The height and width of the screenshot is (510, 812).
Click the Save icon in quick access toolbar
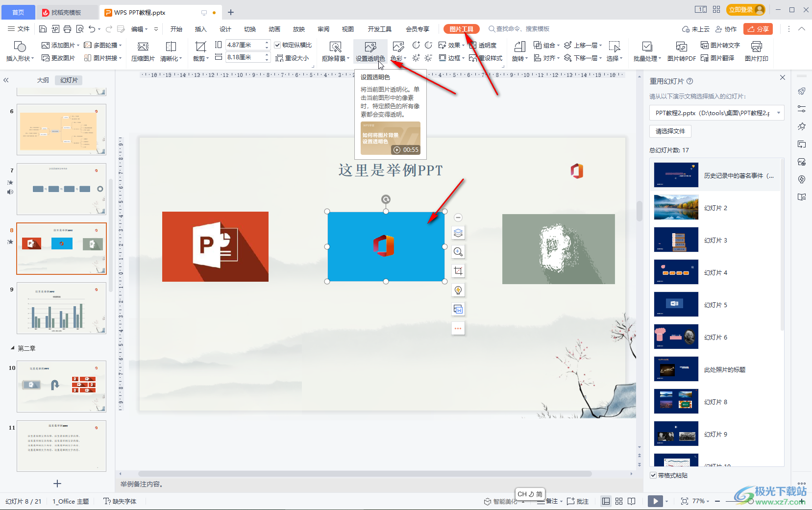(x=43, y=29)
